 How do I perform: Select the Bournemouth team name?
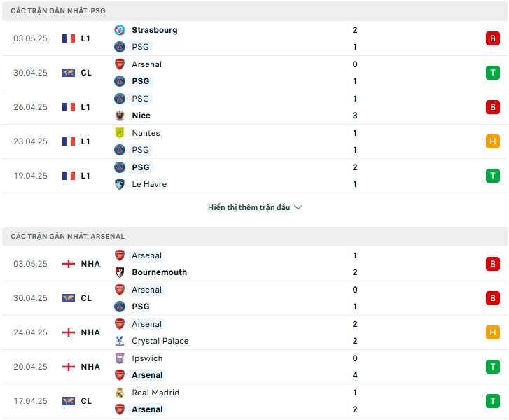coord(160,272)
